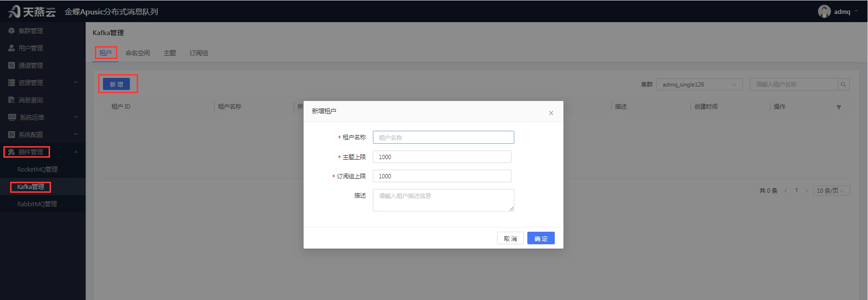Expand the 资源管理 submenu chevron

tap(76, 83)
